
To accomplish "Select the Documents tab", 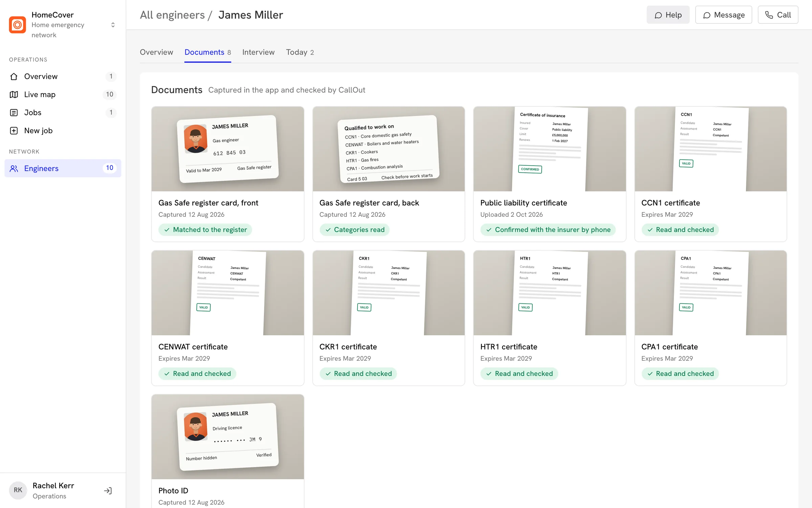I will [208, 52].
